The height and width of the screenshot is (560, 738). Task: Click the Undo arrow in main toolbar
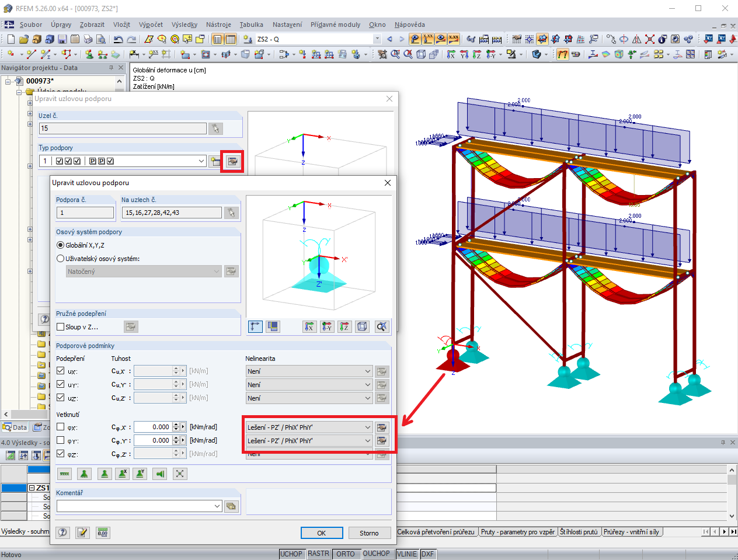pyautogui.click(x=118, y=39)
